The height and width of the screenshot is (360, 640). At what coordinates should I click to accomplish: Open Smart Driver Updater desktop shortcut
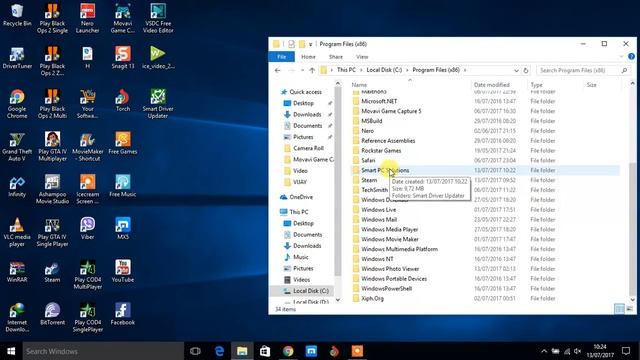pyautogui.click(x=158, y=104)
